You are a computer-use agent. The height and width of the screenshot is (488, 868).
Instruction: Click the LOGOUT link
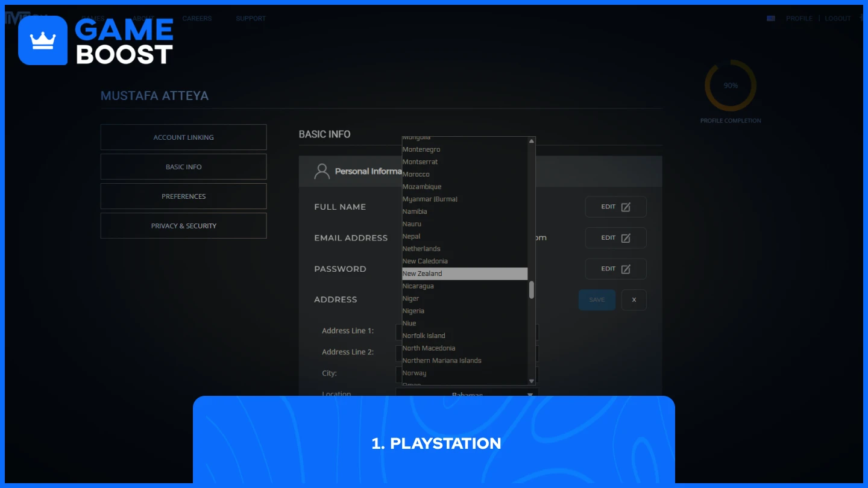click(837, 18)
